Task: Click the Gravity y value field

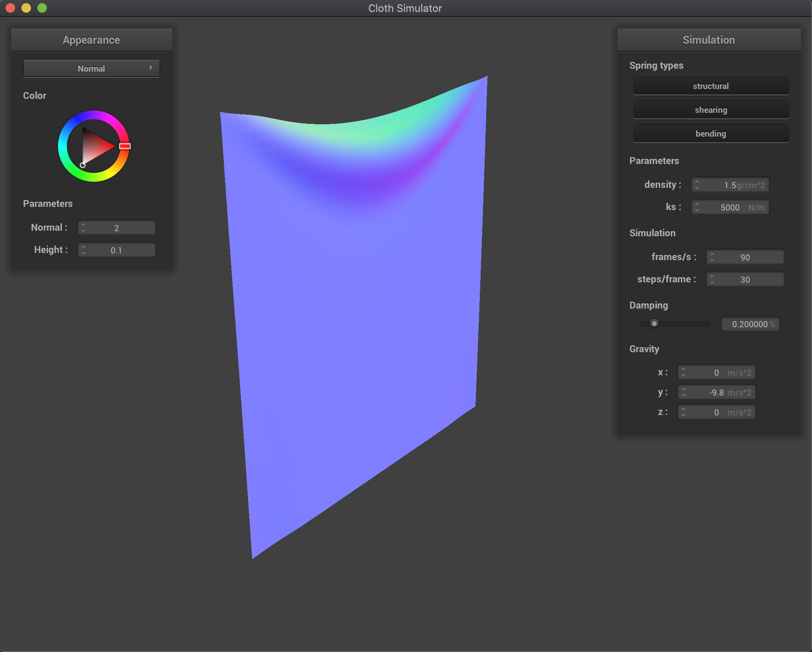Action: [716, 392]
